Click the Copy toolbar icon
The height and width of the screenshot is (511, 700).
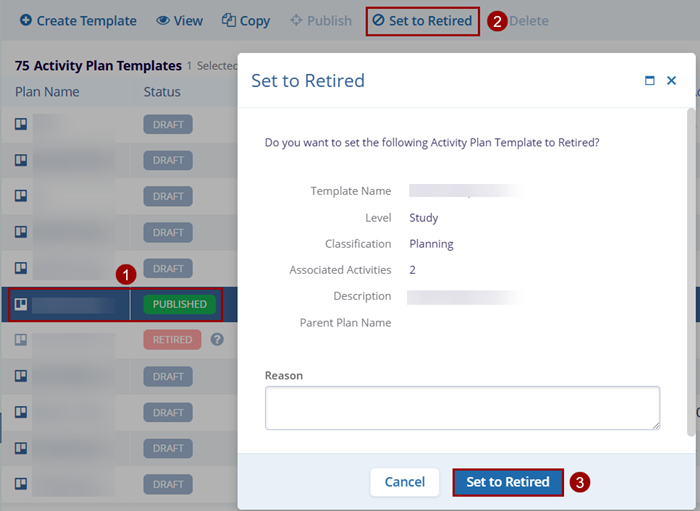pos(229,20)
